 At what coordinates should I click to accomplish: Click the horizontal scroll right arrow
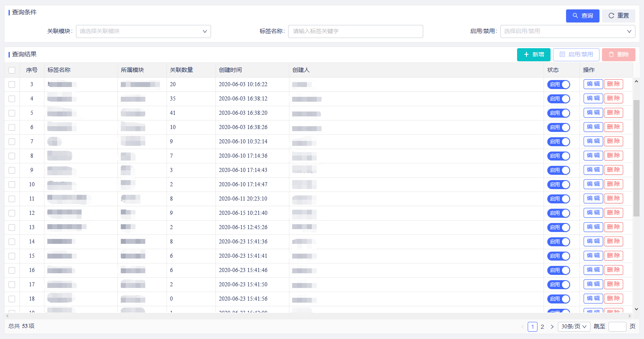(x=629, y=316)
